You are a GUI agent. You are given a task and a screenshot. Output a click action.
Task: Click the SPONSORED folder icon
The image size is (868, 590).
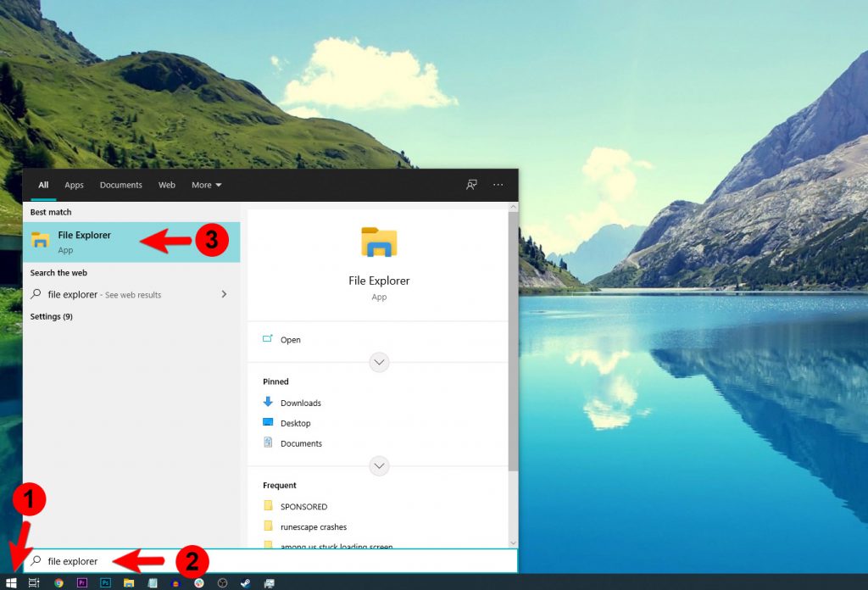pos(268,505)
